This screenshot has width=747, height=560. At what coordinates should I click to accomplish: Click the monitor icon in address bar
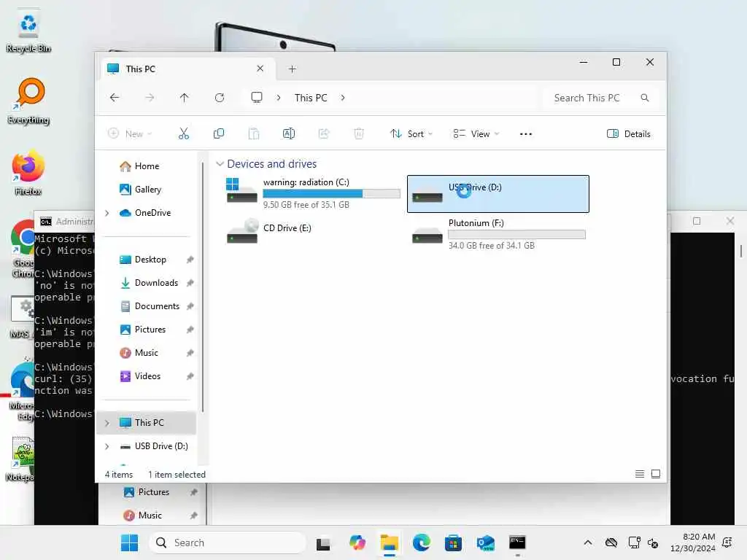point(257,98)
